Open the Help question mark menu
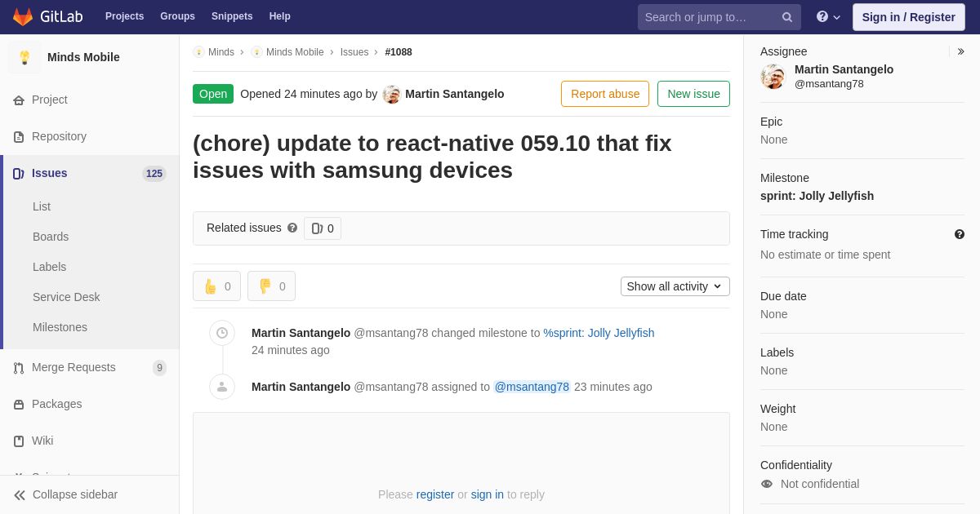Screen dimensions: 980x514 coord(828,16)
